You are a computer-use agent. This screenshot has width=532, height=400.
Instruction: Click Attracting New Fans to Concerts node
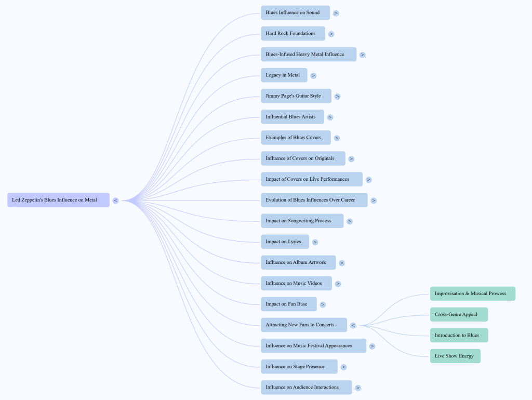[303, 325]
